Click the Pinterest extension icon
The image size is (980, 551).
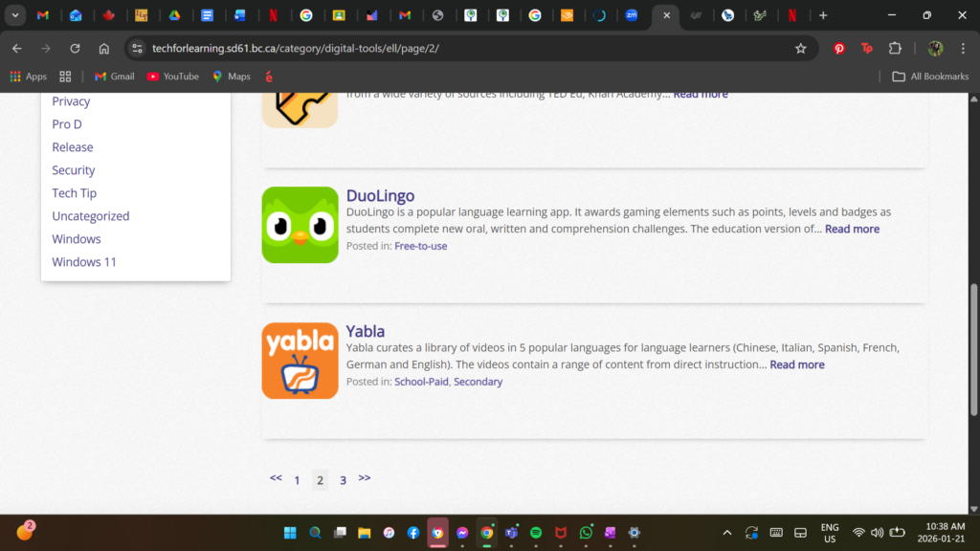click(839, 49)
